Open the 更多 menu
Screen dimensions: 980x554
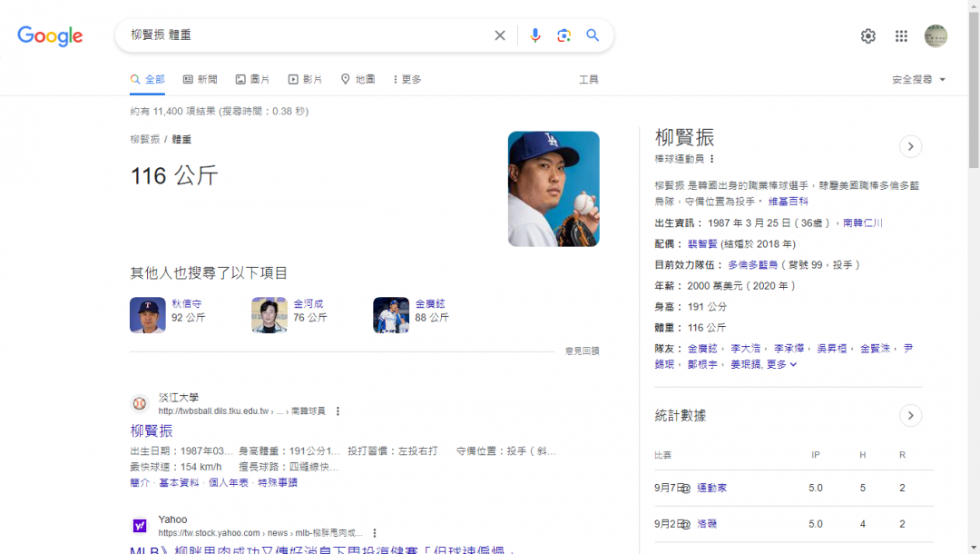coord(407,79)
